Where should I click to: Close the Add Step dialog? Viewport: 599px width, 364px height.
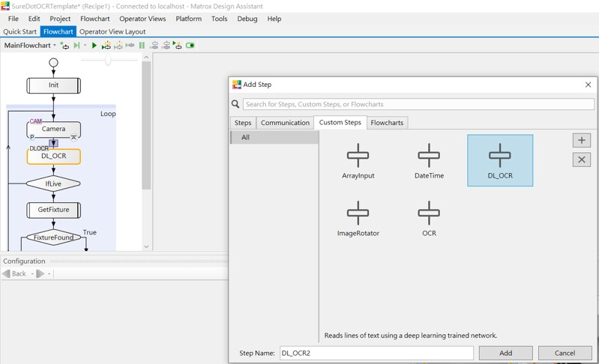pos(588,85)
